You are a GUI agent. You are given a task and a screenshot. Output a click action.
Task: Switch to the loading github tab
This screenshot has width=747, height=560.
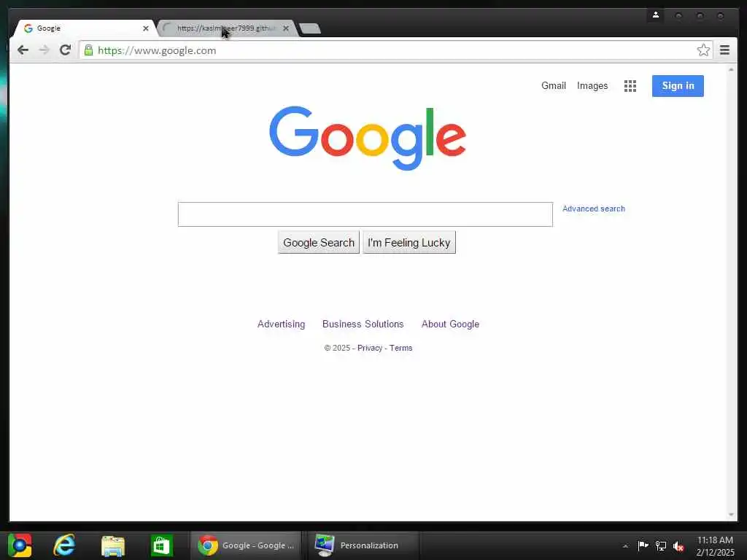[x=226, y=28]
